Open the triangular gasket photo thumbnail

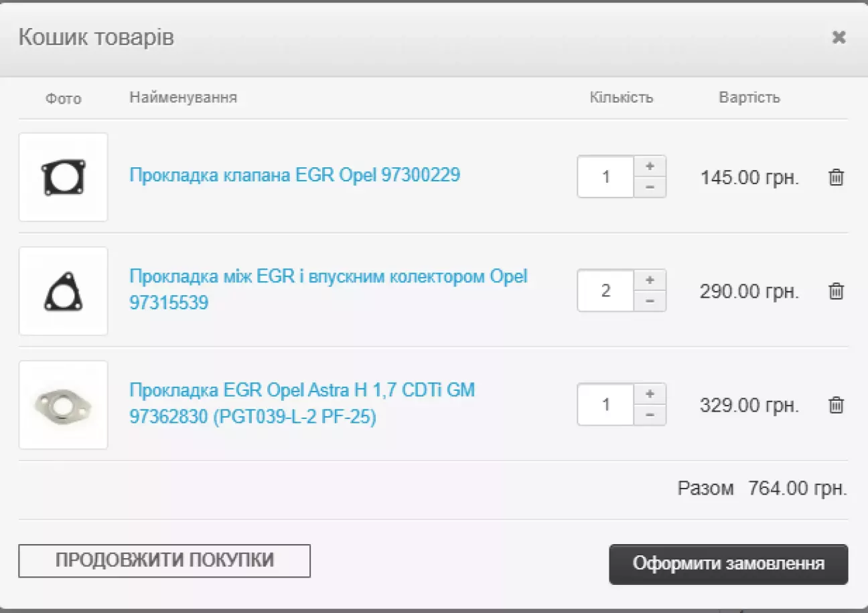(64, 291)
